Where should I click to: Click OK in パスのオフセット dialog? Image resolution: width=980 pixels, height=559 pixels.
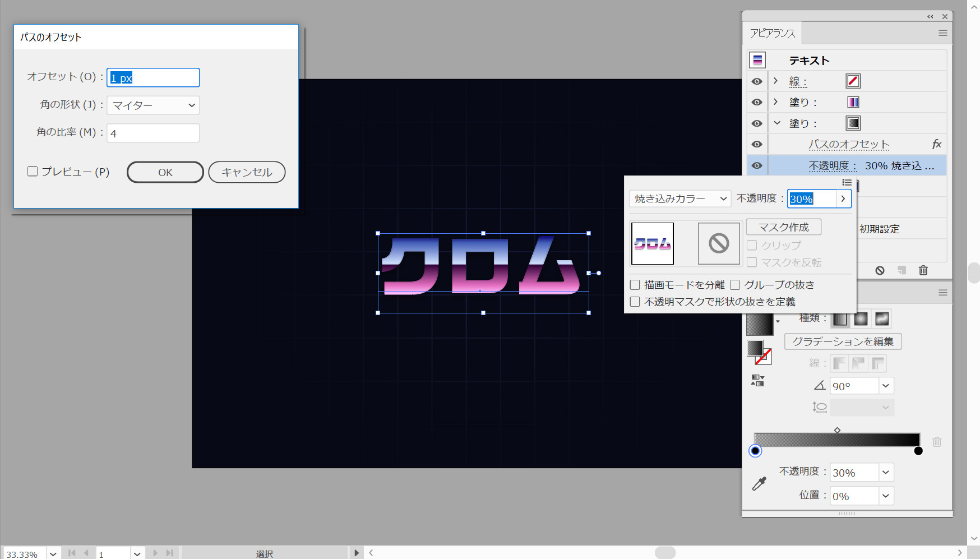(x=165, y=172)
